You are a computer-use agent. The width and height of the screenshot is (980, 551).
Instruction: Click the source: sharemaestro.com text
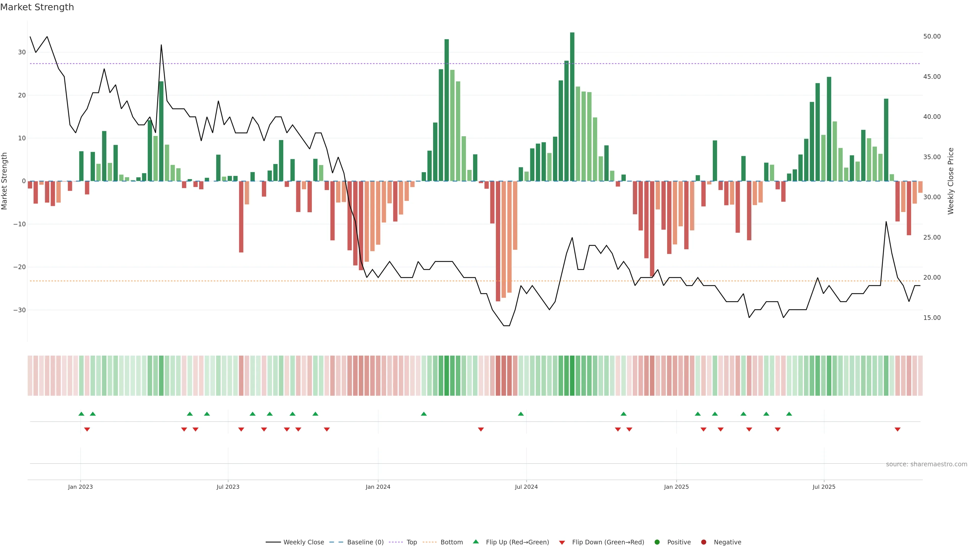926,464
